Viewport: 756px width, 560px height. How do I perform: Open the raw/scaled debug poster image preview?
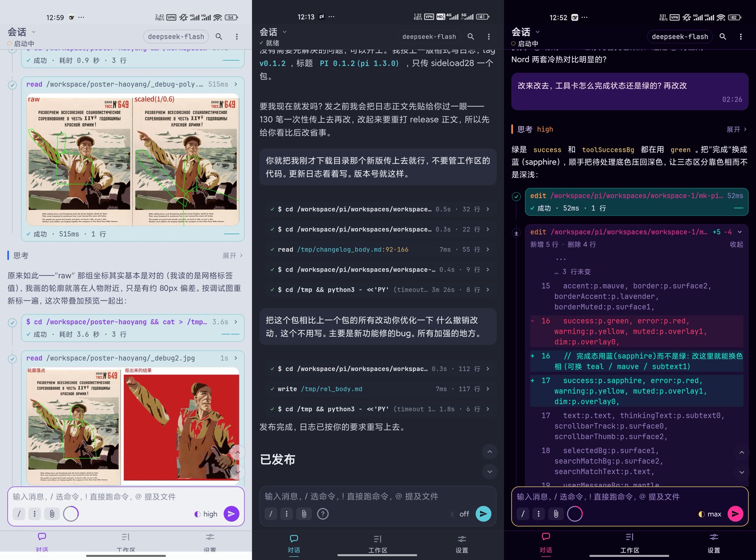[133, 159]
